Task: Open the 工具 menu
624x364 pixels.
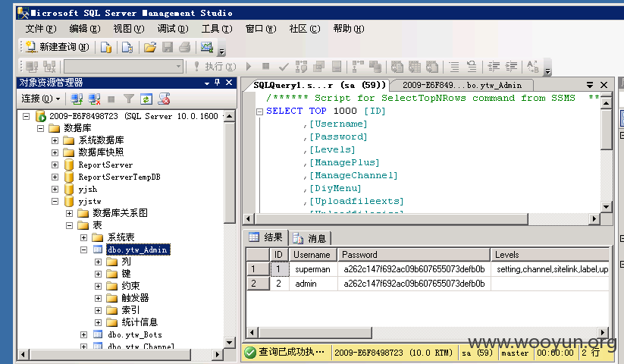Action: [217, 29]
